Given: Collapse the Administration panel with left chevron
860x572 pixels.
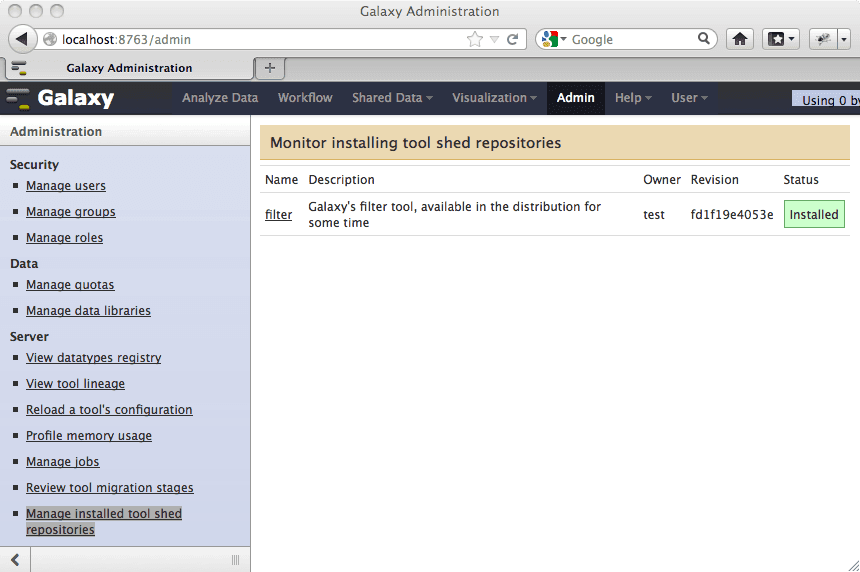Looking at the screenshot, I should pos(15,559).
